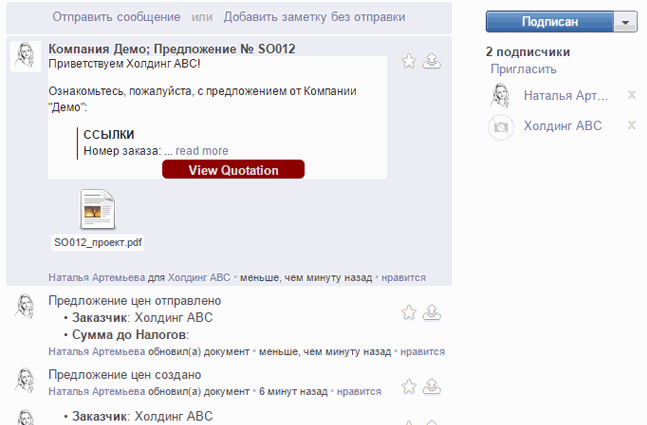Viewport: 647px width, 425px height.
Task: Click Наталья Арт... follower avatar
Action: pyautogui.click(x=501, y=96)
